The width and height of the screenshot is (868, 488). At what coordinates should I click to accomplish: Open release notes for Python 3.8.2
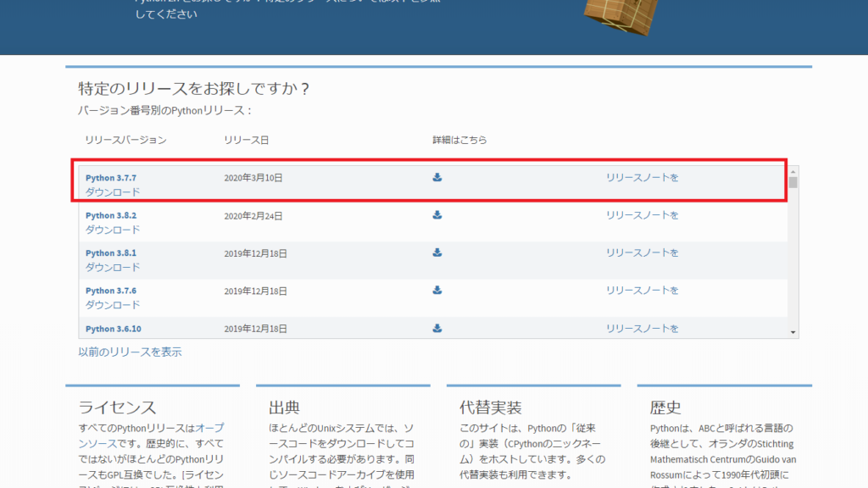coord(641,215)
